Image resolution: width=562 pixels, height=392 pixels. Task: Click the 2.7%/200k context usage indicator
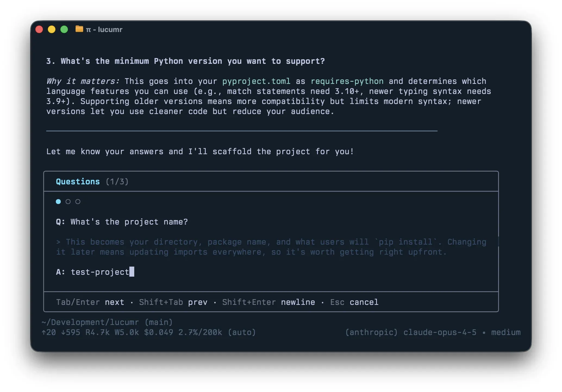[x=200, y=332]
